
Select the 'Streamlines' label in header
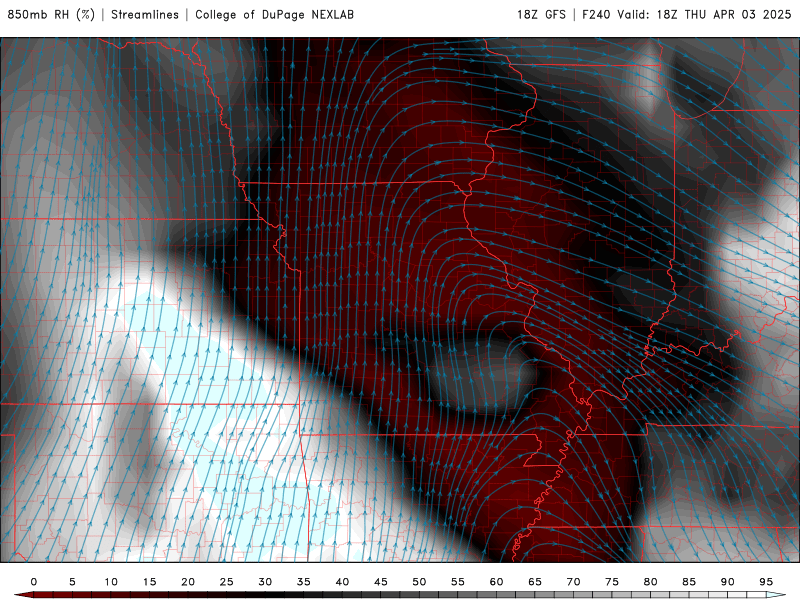(145, 15)
